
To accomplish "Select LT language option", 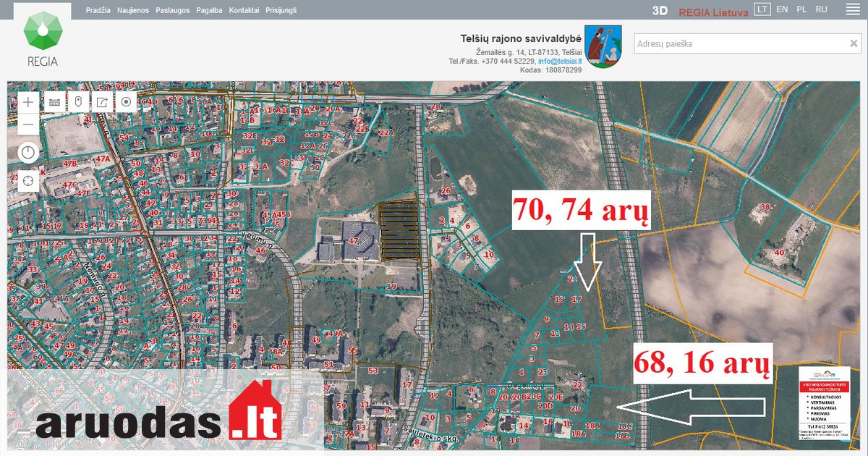I will coord(762,9).
